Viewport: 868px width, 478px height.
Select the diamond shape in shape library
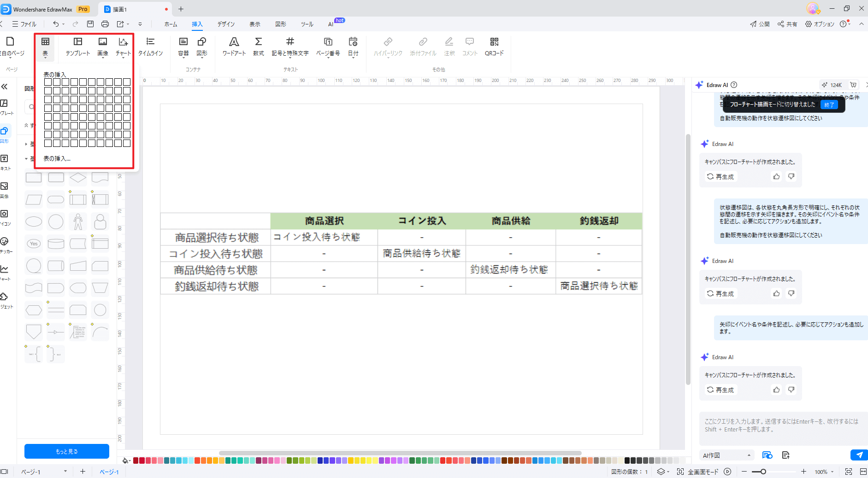[78, 177]
